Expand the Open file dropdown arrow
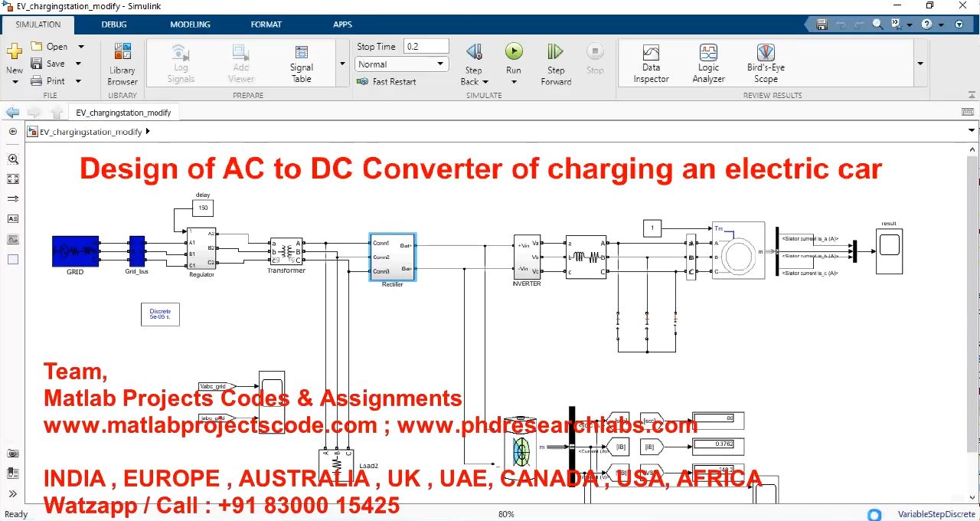 pyautogui.click(x=81, y=47)
